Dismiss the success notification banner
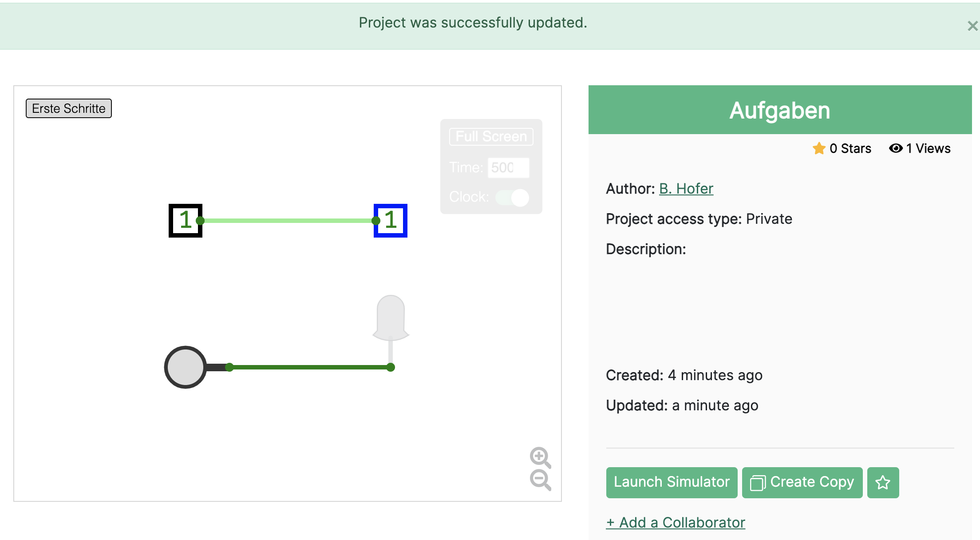This screenshot has width=980, height=540. 972,26
